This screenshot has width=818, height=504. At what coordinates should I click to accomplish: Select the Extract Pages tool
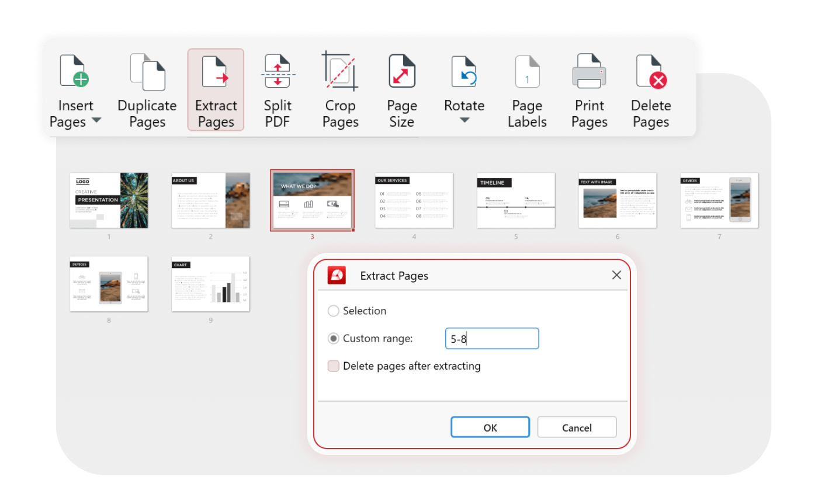pos(216,90)
